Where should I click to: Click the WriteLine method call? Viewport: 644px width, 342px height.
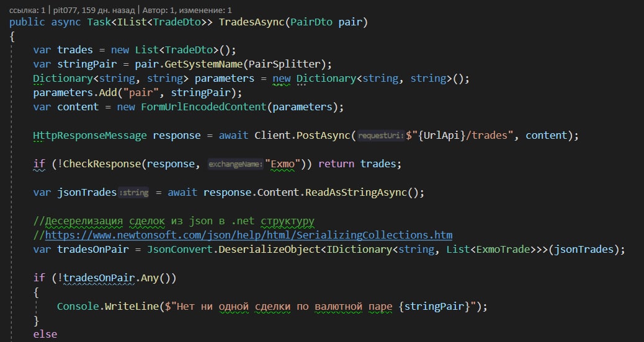pyautogui.click(x=132, y=306)
